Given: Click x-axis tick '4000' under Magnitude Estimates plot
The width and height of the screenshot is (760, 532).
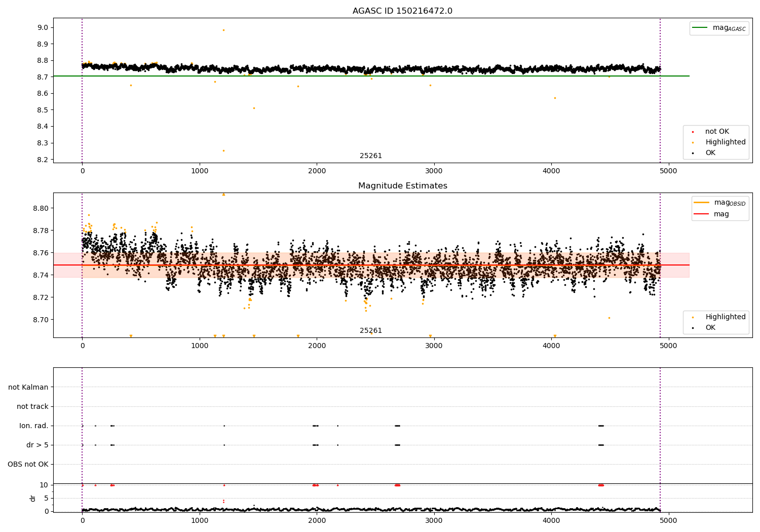Looking at the screenshot, I should (552, 346).
